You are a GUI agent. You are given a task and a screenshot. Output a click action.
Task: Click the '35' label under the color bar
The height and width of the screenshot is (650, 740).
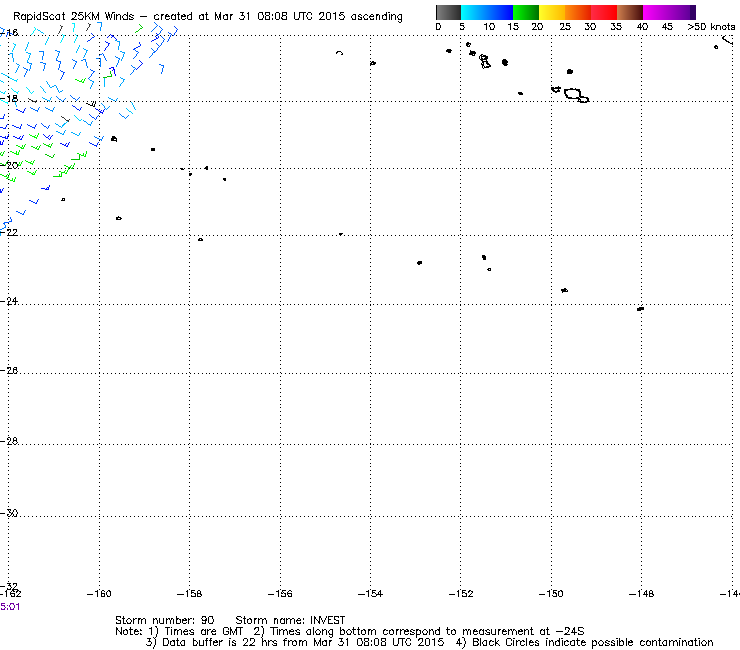tap(616, 27)
